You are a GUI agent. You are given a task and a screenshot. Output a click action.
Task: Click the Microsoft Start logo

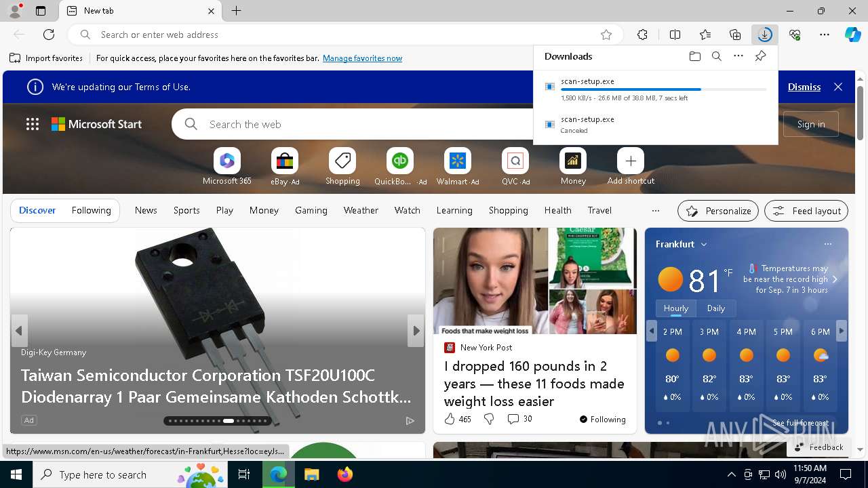pos(97,124)
